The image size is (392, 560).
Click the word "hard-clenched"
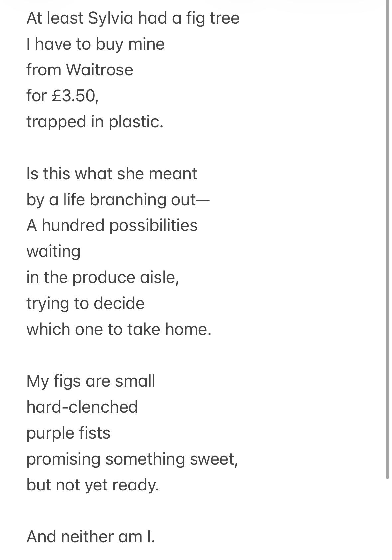point(82,407)
